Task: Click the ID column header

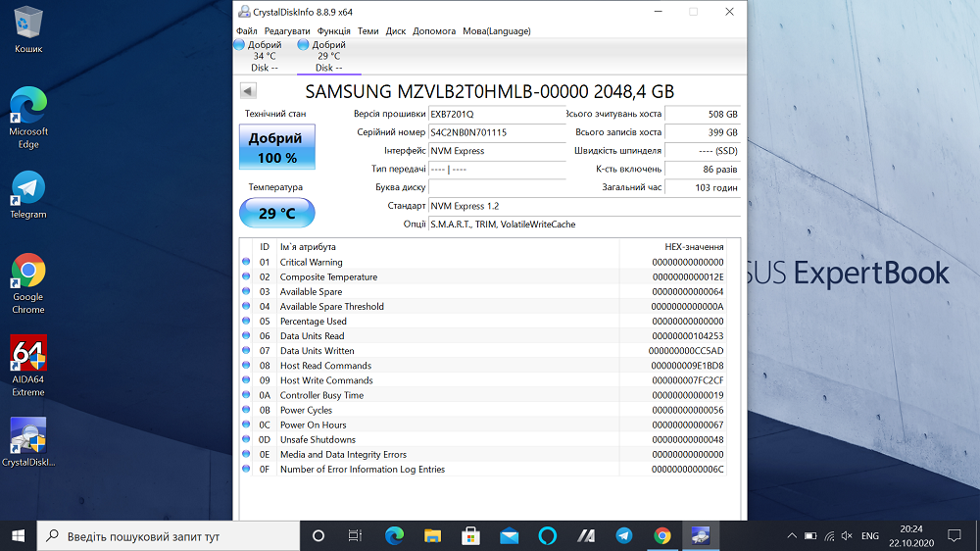Action: [265, 247]
